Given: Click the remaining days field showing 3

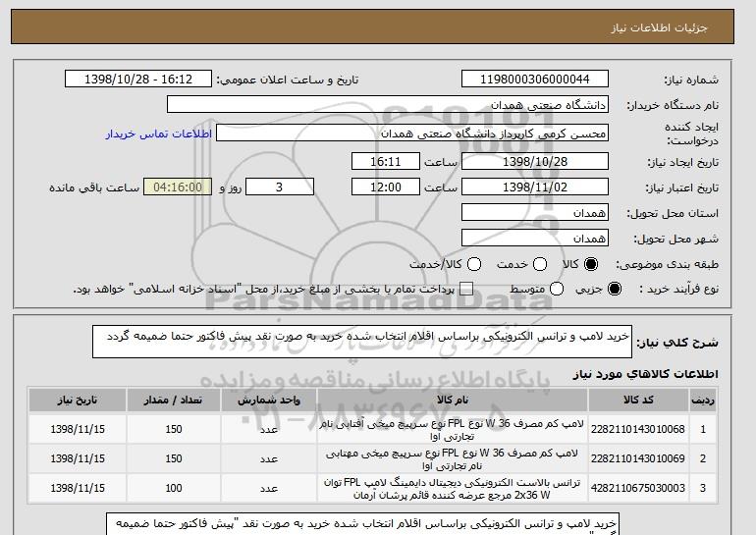Looking at the screenshot, I should tap(280, 187).
